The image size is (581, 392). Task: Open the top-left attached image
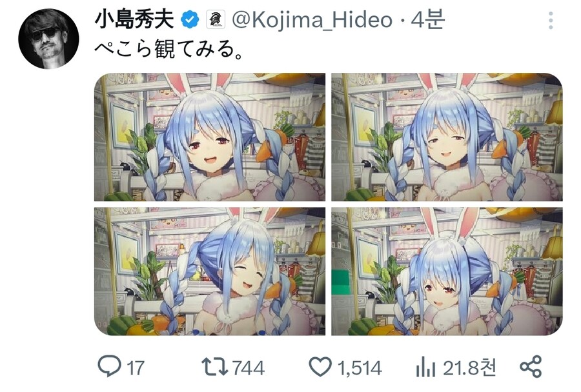210,137
